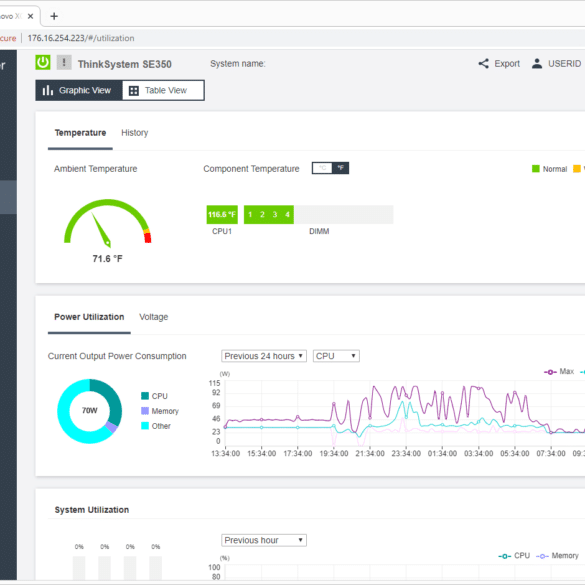
Task: Click the gray alert exclamation icon
Action: [64, 62]
